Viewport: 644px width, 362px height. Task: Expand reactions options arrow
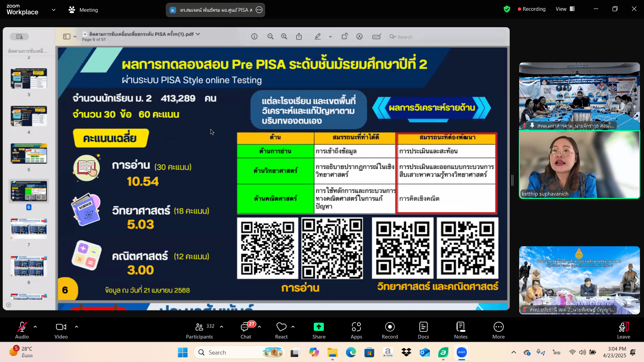[293, 326]
